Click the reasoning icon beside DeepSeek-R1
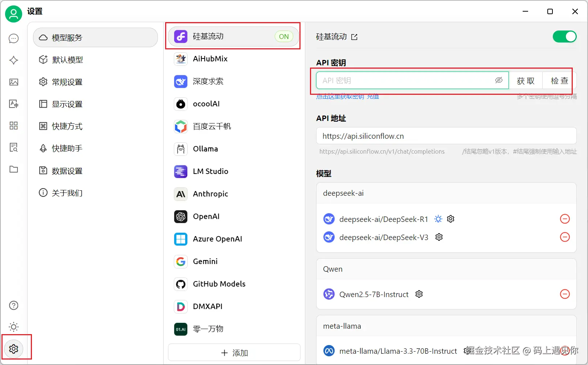Image resolution: width=588 pixels, height=365 pixels. tap(438, 219)
